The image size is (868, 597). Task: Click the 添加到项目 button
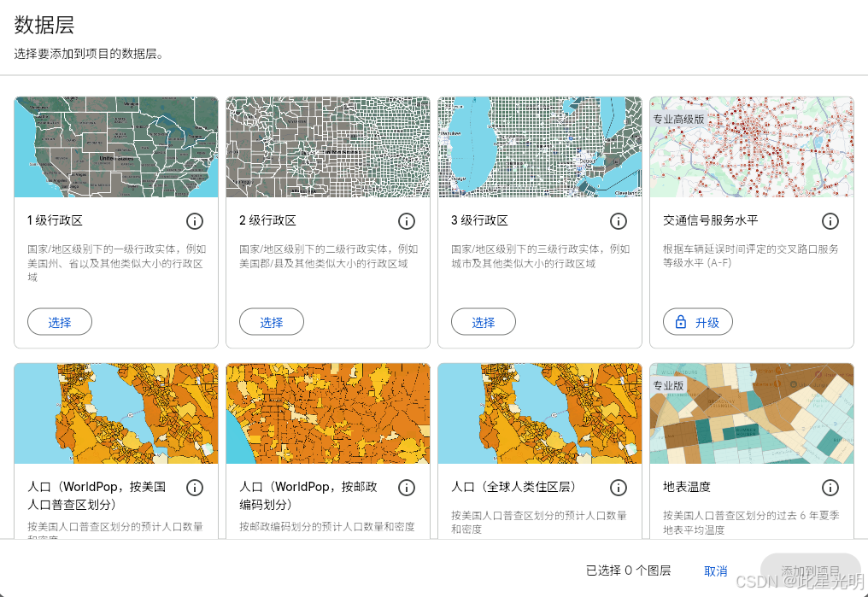pos(811,571)
